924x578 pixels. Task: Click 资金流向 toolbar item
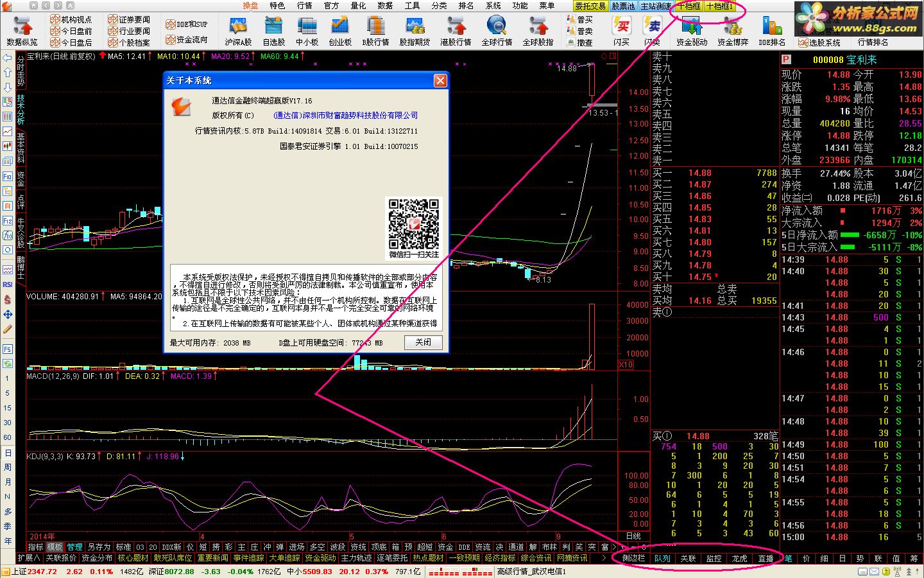coord(187,39)
